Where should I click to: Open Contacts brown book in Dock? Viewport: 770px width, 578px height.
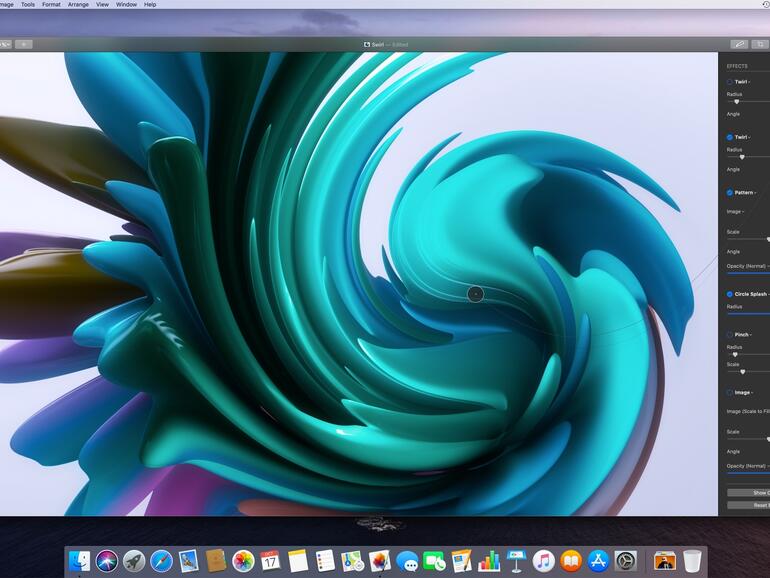[216, 561]
